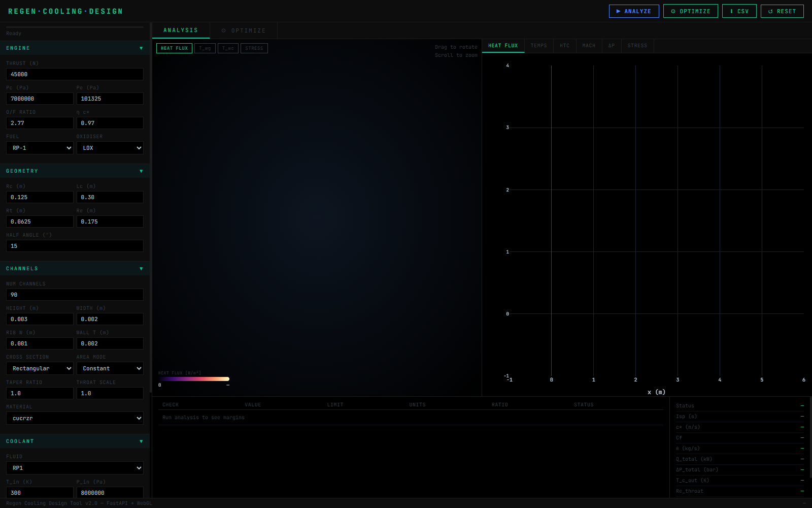The height and width of the screenshot is (508, 812).
Task: Click the P_in coolant pressure field
Action: pyautogui.click(x=110, y=493)
